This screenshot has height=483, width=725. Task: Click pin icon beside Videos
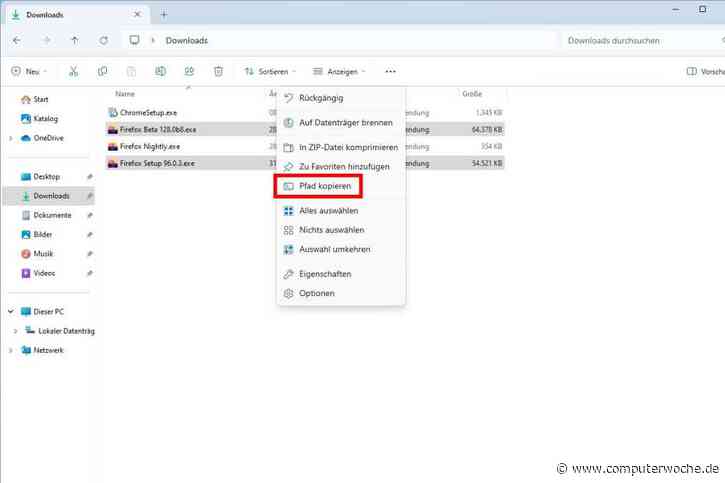[x=90, y=273]
